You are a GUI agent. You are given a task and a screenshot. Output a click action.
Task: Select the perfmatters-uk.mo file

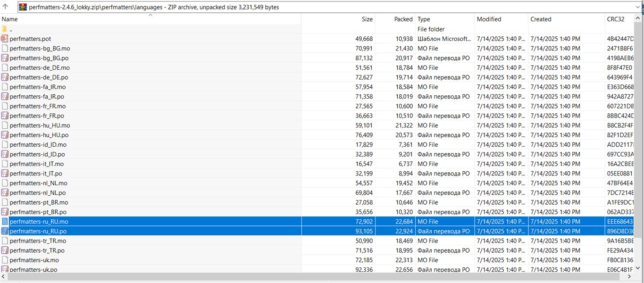(x=34, y=260)
